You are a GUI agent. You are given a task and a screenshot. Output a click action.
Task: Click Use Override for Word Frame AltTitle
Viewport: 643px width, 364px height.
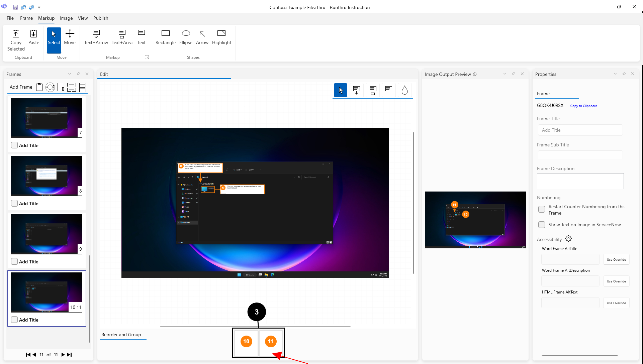(616, 259)
